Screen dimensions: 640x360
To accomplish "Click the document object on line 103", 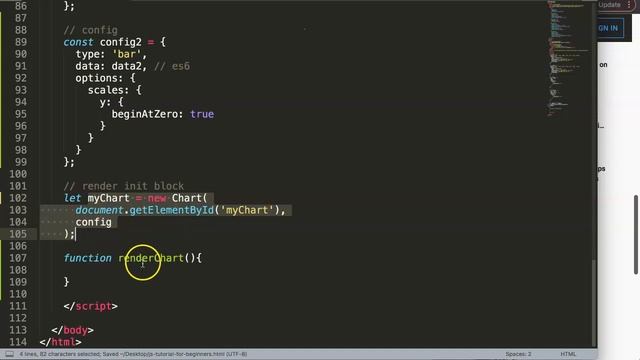I will point(99,210).
